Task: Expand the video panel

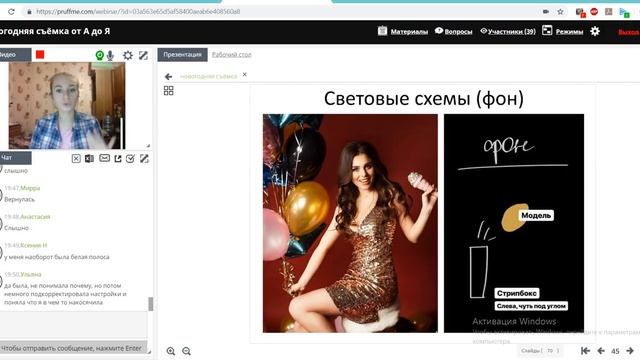Action: [x=143, y=55]
